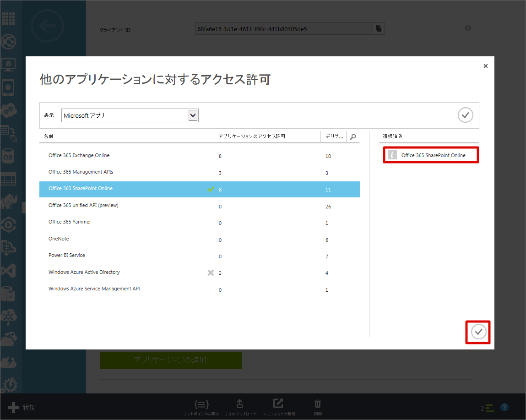Open the blue help icon in the bottom bar
The width and height of the screenshot is (526, 420).
tap(504, 408)
